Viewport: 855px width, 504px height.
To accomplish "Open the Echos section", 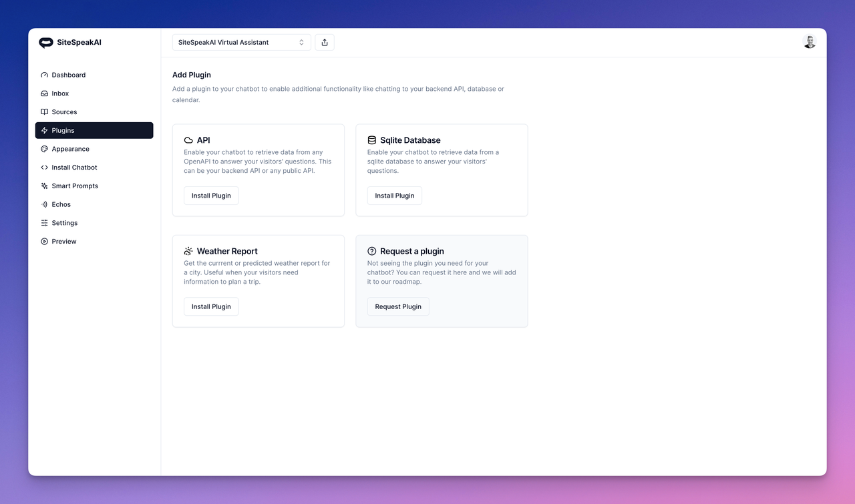I will [x=94, y=204].
